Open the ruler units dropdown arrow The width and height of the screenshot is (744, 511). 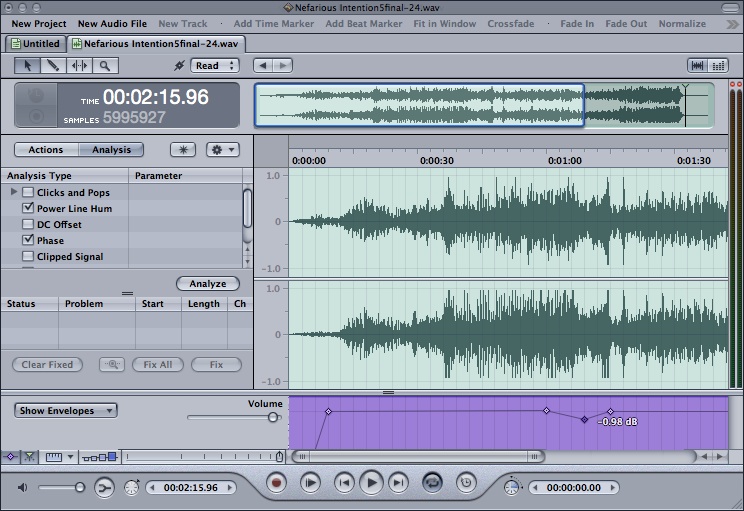(x=70, y=457)
